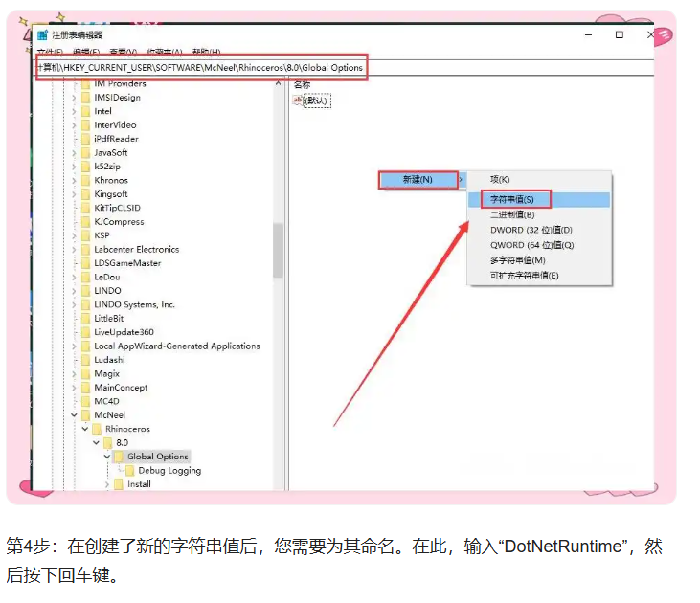Click the Global Options folder icon
The image size is (700, 603).
coord(119,457)
